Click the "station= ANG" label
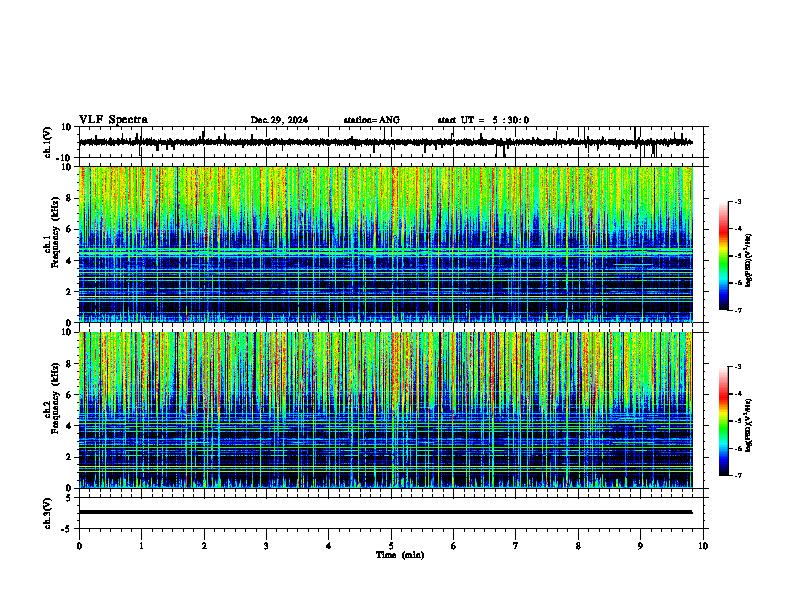 [x=372, y=120]
